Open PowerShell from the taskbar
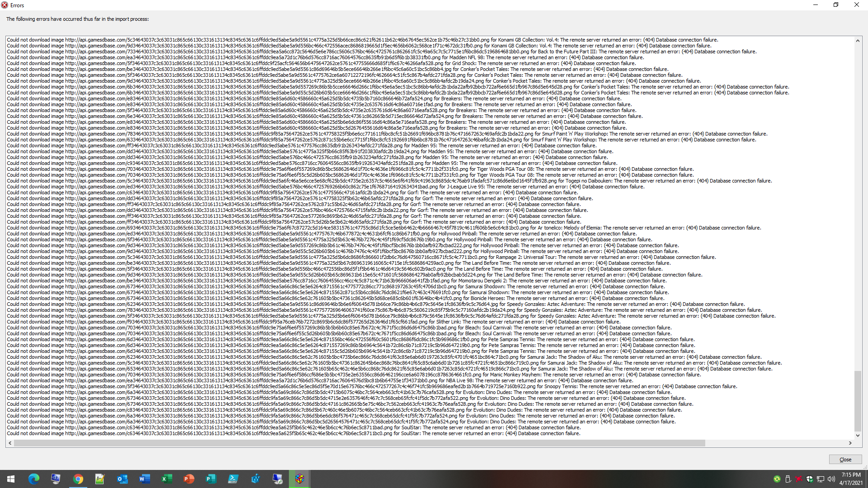 233,479
